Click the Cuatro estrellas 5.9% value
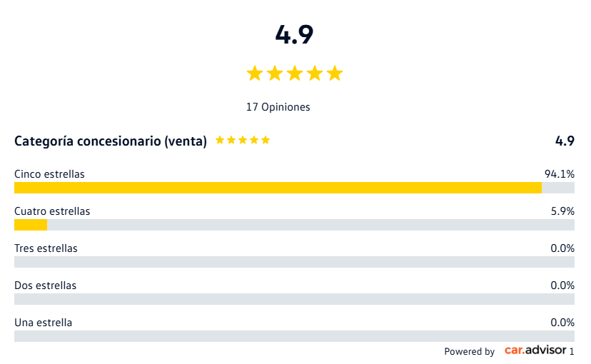This screenshot has width=591, height=364. tap(562, 211)
